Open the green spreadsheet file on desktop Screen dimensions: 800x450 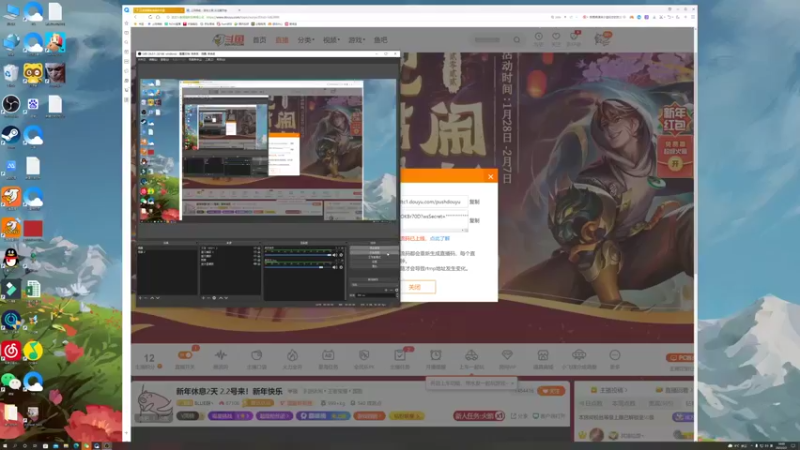coord(33,289)
